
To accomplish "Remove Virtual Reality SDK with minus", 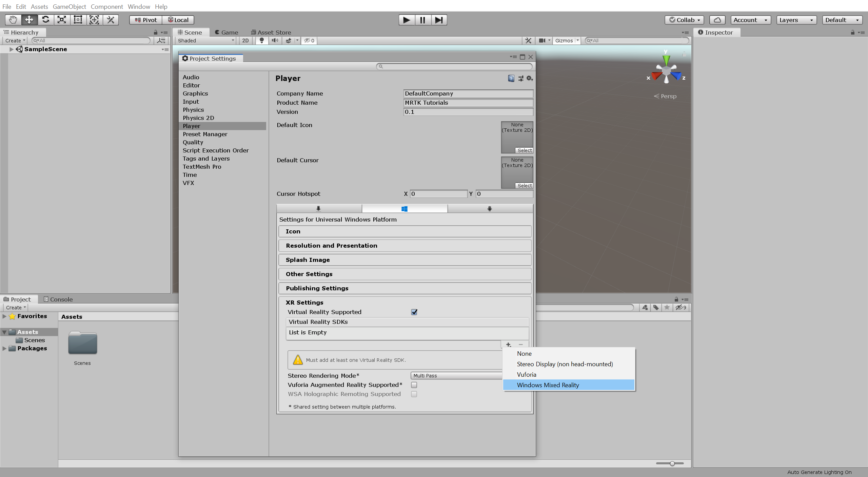I will (x=521, y=345).
